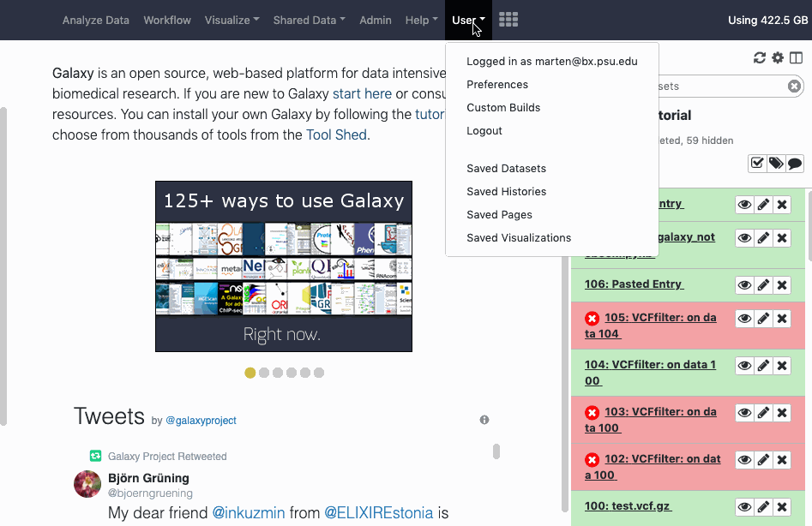View data of 100: test.vcf.gz

point(744,507)
